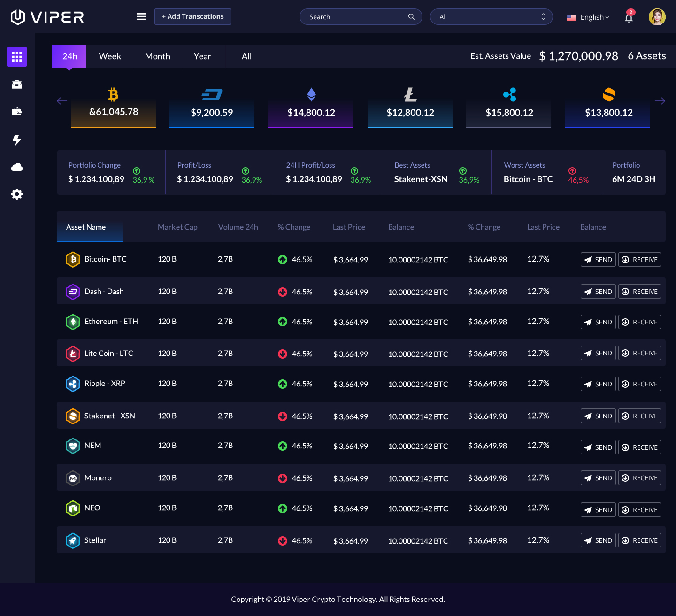Image resolution: width=676 pixels, height=616 pixels.
Task: Open the All filter dropdown
Action: 492,17
